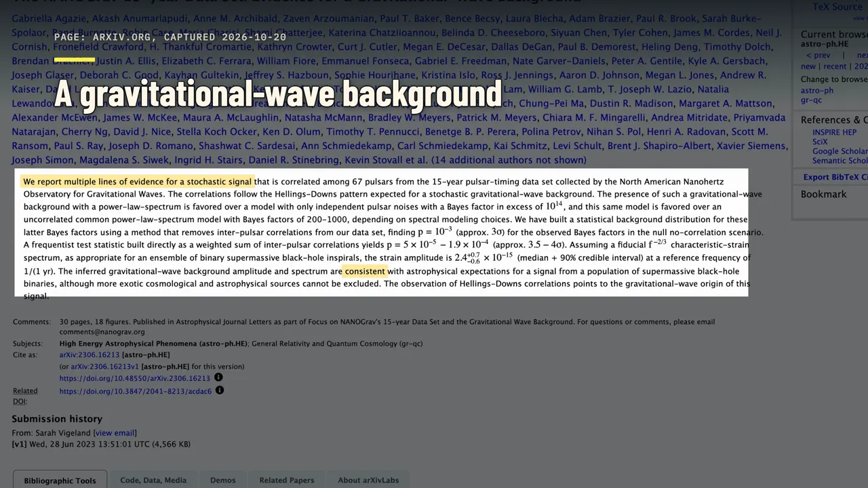The width and height of the screenshot is (868, 488).
Task: Open author Xavier Siemens' link
Action: coord(751,146)
